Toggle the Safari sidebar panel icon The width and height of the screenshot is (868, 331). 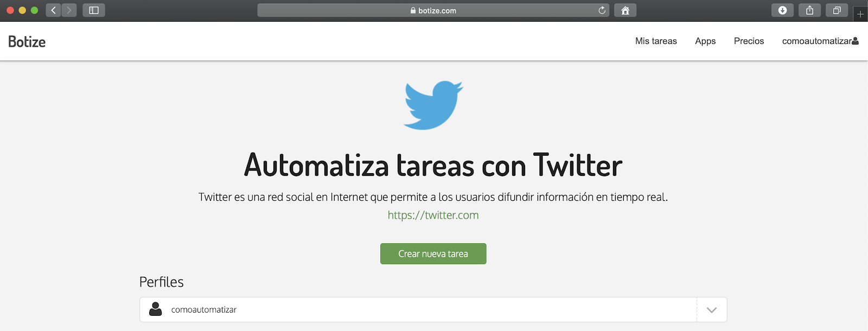pos(94,10)
